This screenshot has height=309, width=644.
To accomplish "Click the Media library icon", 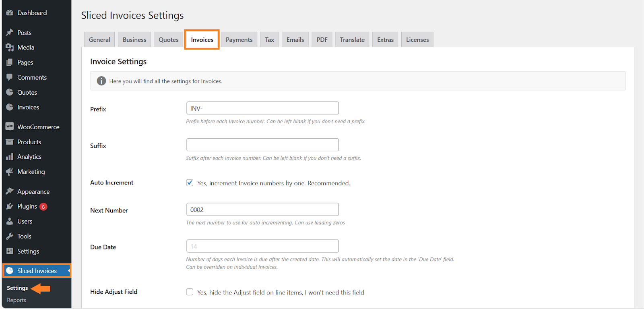I will [x=10, y=48].
